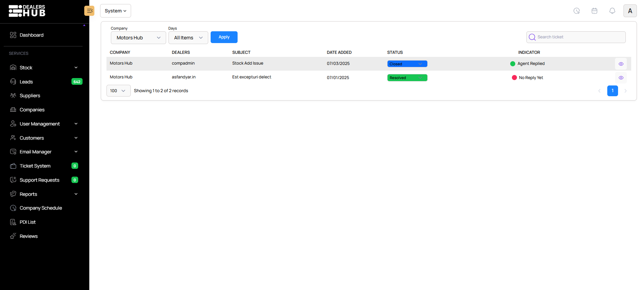Viewport: 644px width, 290px height.
Task: Open the calendar icon in the header
Action: (x=594, y=11)
